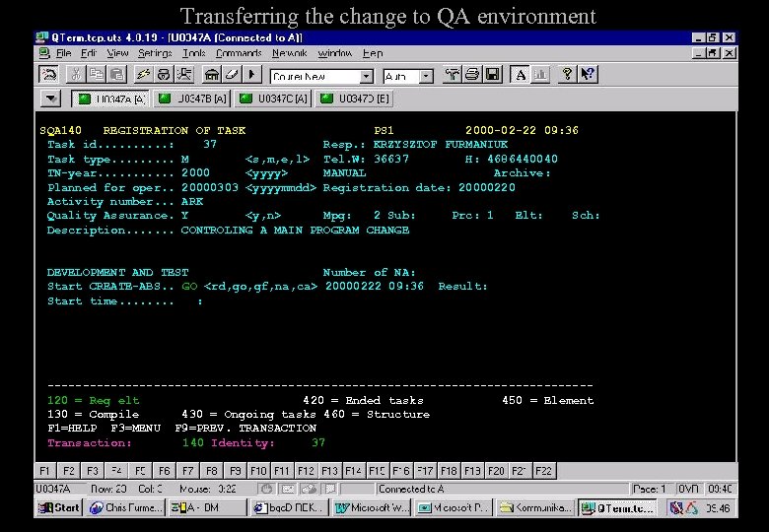Switch to session tab U0347D [E]
This screenshot has width=769, height=532.
pos(355,99)
